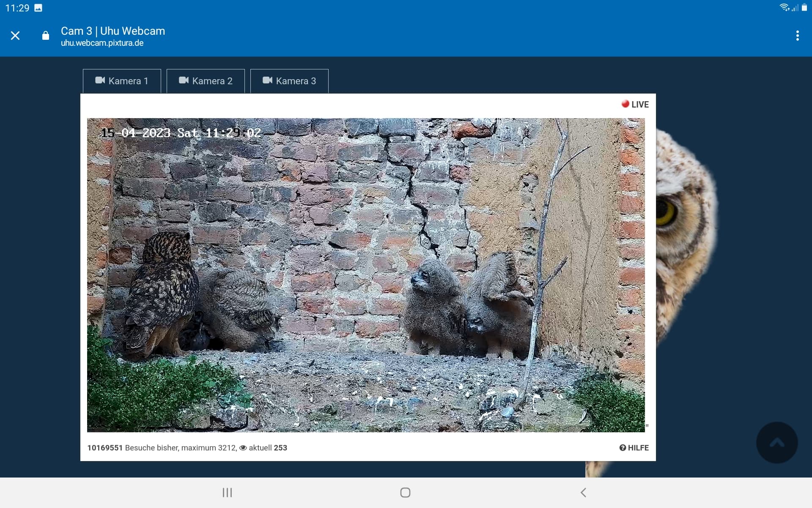Tap the battery status icon
The height and width of the screenshot is (508, 812).
coord(804,7)
